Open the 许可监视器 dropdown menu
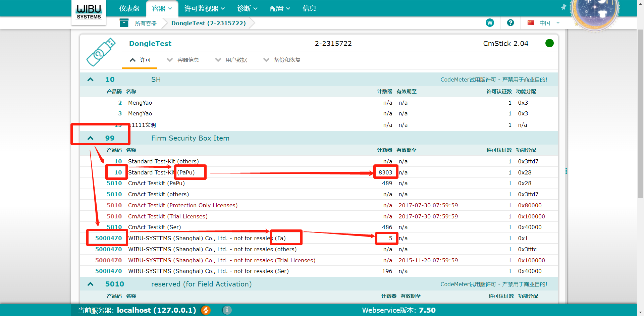The width and height of the screenshot is (644, 316). [x=205, y=8]
